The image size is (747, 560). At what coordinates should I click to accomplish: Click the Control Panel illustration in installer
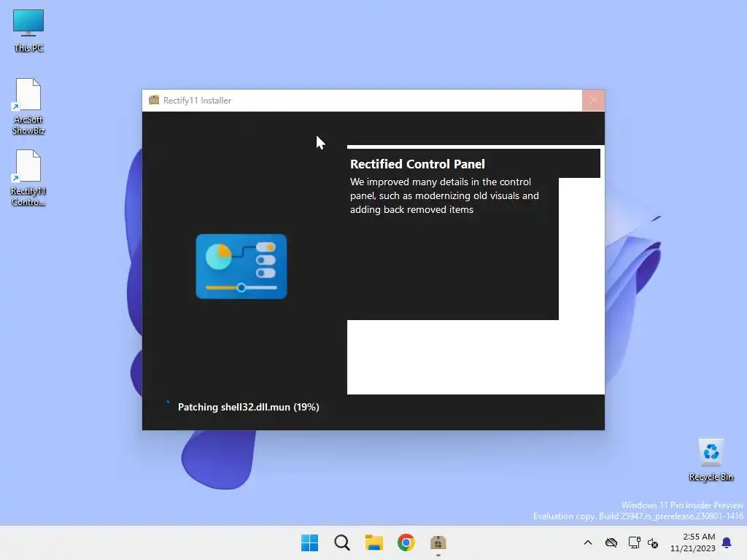click(x=241, y=266)
